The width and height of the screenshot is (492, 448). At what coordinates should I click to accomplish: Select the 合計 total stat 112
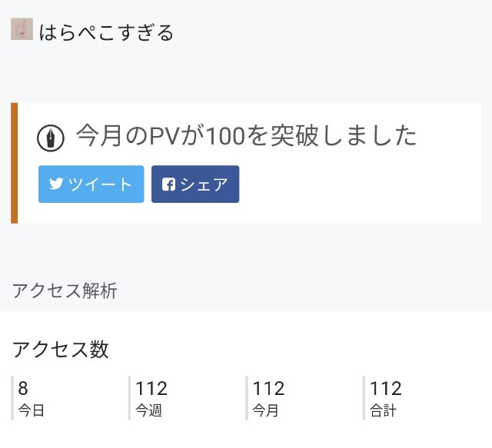click(x=386, y=388)
